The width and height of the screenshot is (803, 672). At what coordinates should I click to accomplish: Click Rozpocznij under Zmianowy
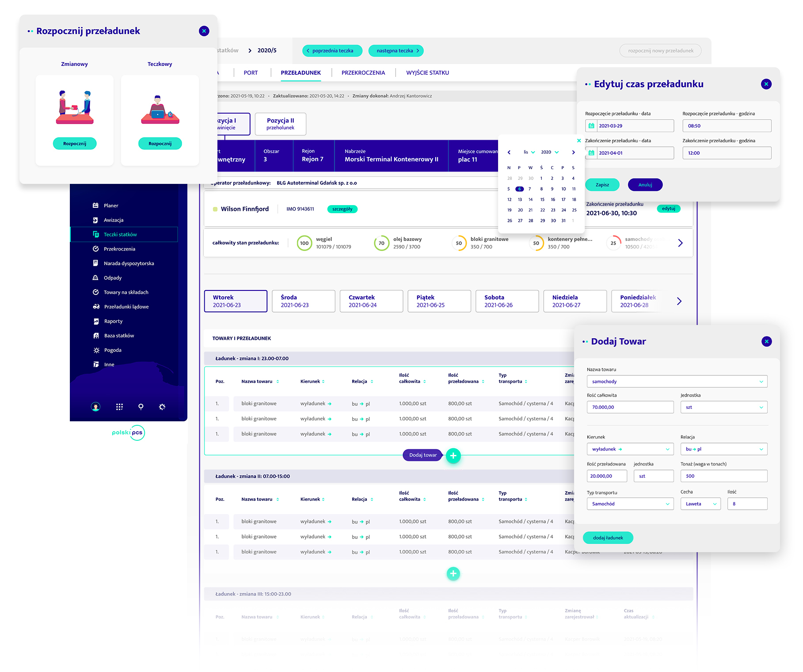pyautogui.click(x=75, y=144)
